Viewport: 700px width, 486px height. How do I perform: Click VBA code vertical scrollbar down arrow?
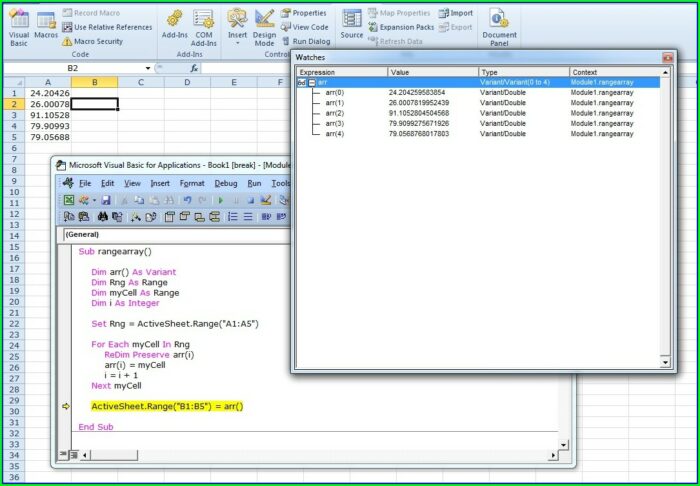coord(563,445)
